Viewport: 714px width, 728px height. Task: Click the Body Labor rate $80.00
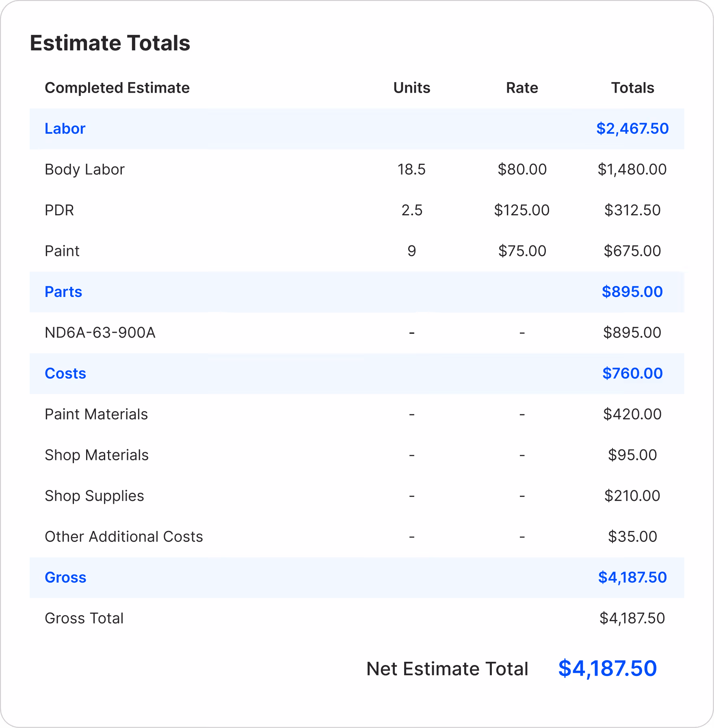pos(522,169)
